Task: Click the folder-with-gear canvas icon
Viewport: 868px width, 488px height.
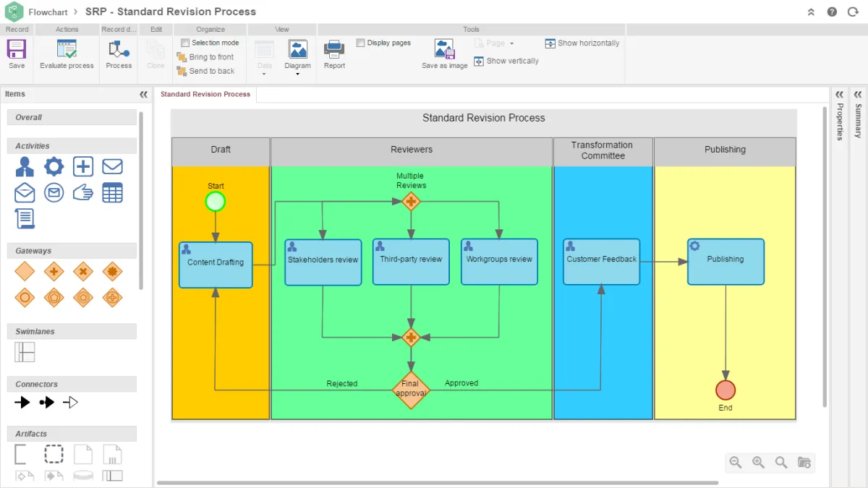Action: click(804, 463)
